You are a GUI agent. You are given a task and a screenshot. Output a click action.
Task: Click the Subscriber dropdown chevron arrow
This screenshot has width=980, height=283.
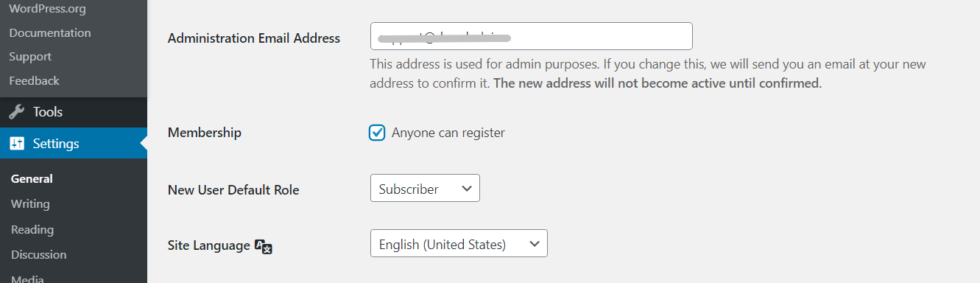466,189
